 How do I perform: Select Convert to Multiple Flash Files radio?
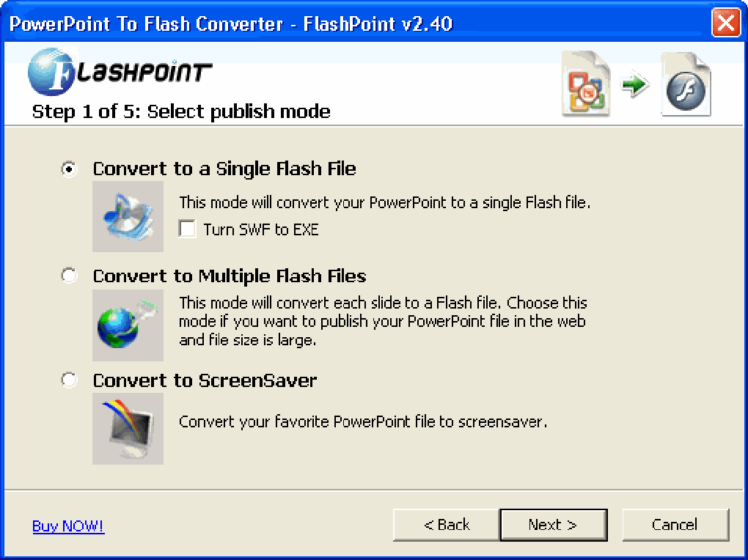pyautogui.click(x=69, y=275)
